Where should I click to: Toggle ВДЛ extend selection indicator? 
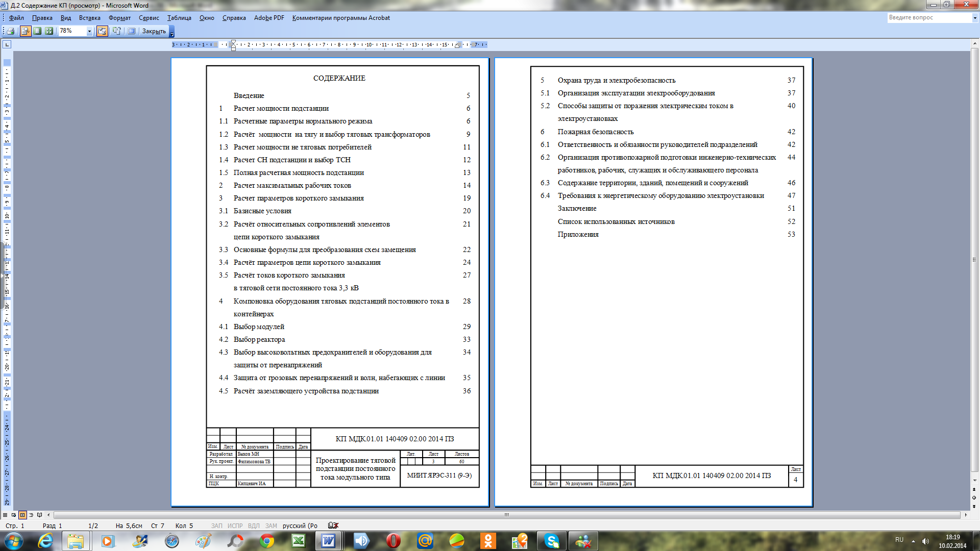coord(254,525)
